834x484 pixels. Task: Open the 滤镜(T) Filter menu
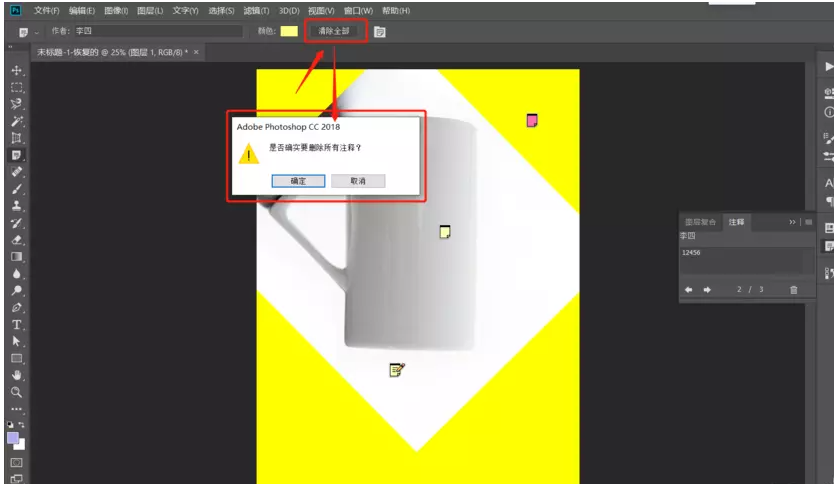(x=256, y=11)
